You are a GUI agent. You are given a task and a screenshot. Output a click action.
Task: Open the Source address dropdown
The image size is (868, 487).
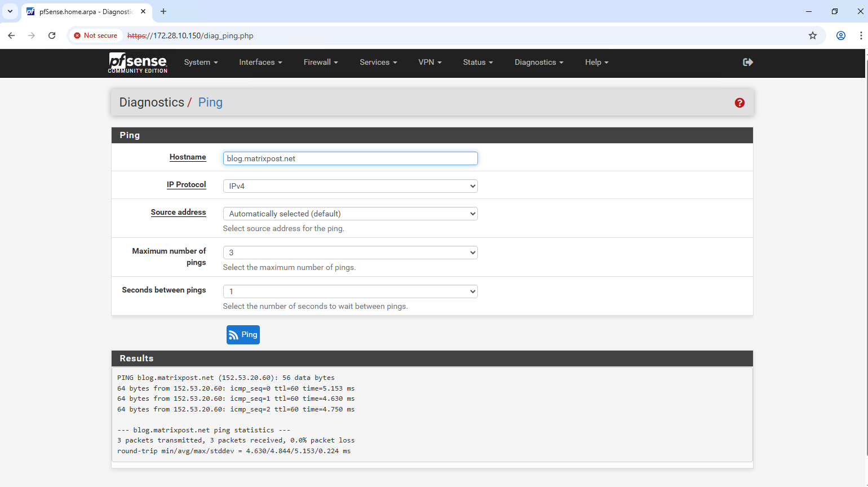[x=350, y=214]
